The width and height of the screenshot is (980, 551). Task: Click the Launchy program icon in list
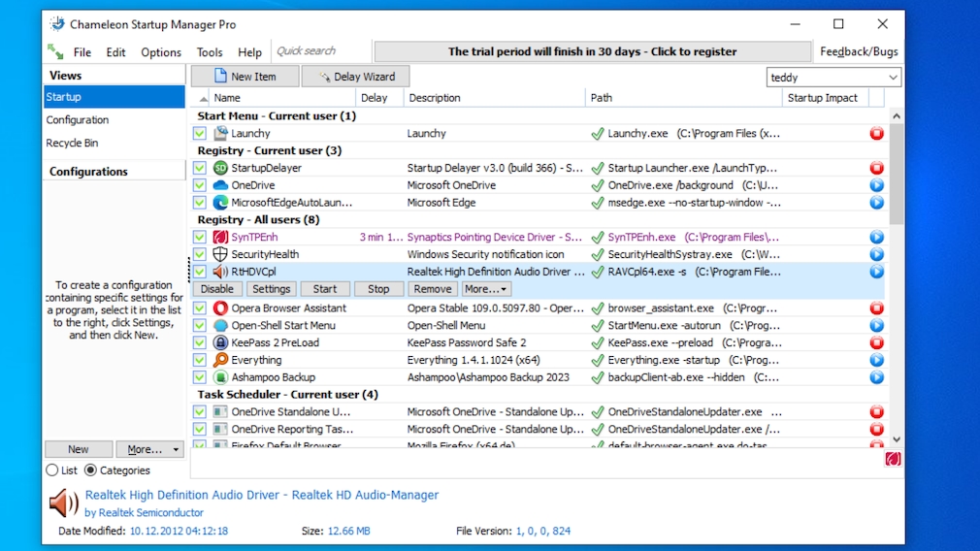220,133
